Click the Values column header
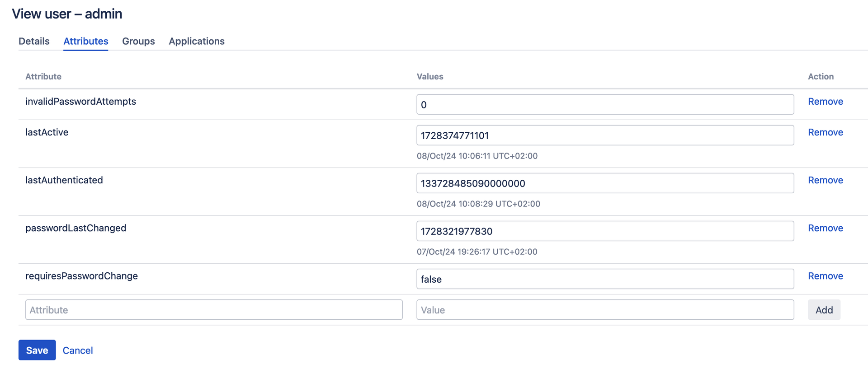This screenshot has height=373, width=868. (430, 76)
